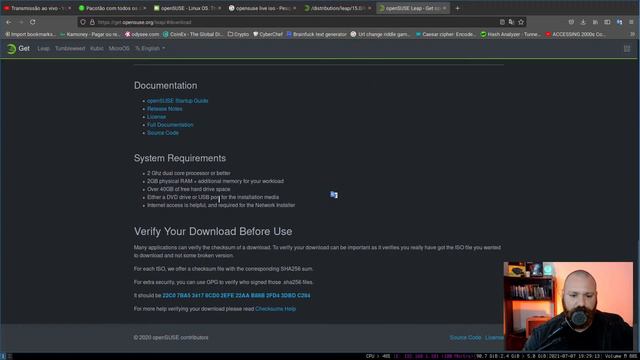Open Tumbleweed in the page navigation
This screenshot has height=360, width=640.
(70, 49)
